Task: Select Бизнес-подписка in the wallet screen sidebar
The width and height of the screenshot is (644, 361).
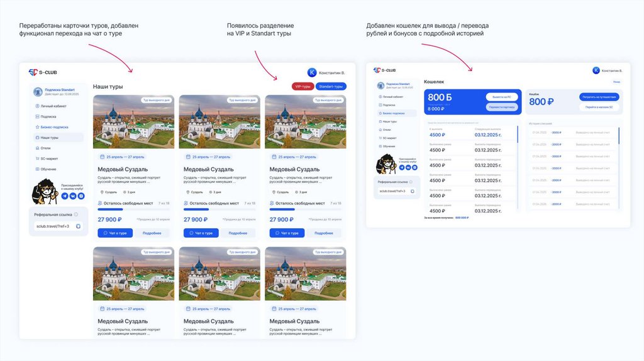Action: (x=396, y=113)
